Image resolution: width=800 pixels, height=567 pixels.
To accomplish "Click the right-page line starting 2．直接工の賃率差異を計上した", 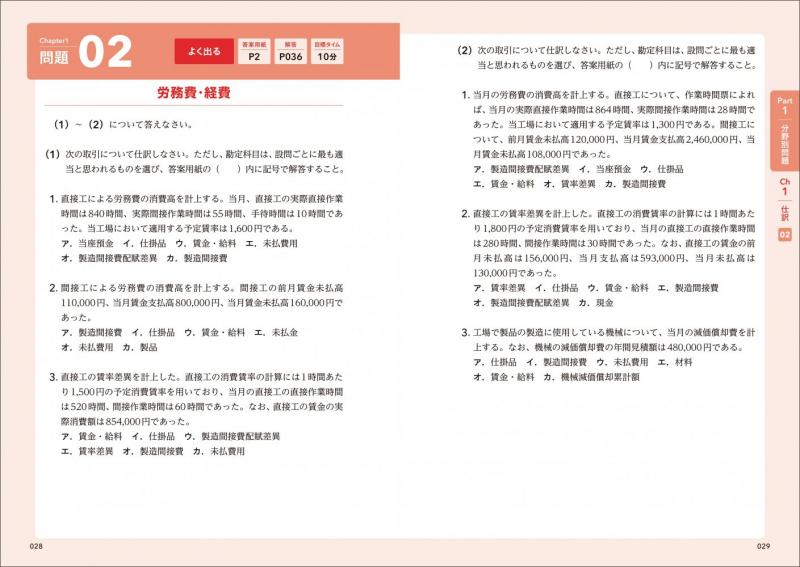I will click(x=608, y=213).
